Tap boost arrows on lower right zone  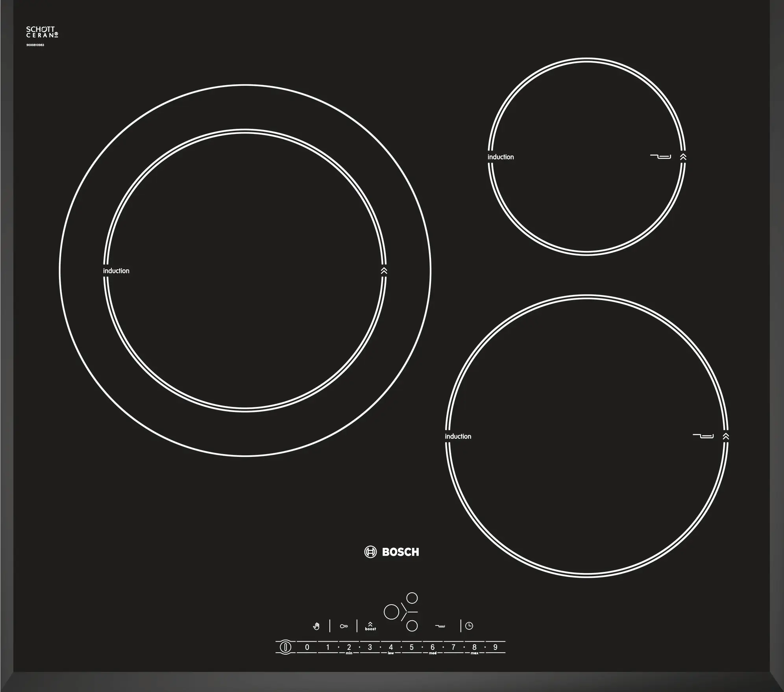726,436
